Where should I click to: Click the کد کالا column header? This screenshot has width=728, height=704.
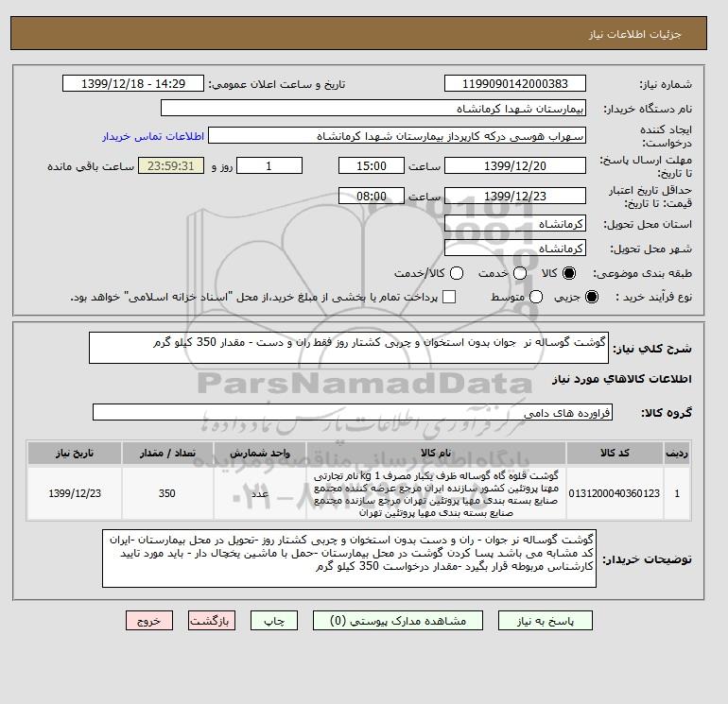click(x=615, y=453)
